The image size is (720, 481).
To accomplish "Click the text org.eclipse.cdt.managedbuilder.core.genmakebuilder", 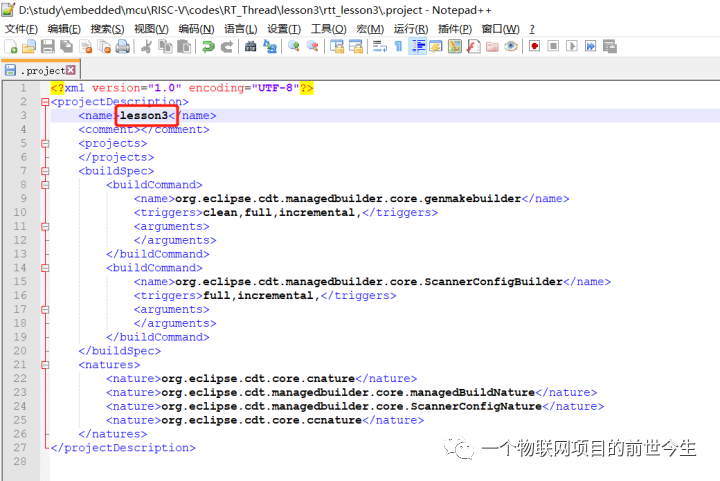I will [x=348, y=199].
